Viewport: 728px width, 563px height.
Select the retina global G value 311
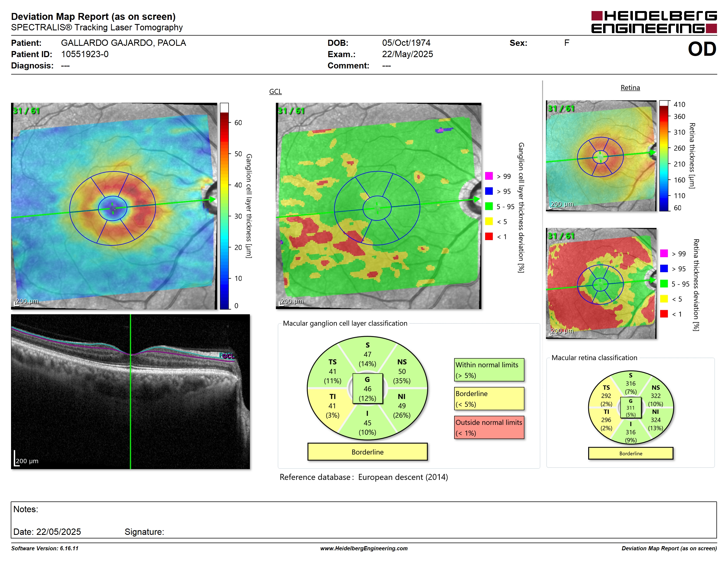pyautogui.click(x=630, y=408)
